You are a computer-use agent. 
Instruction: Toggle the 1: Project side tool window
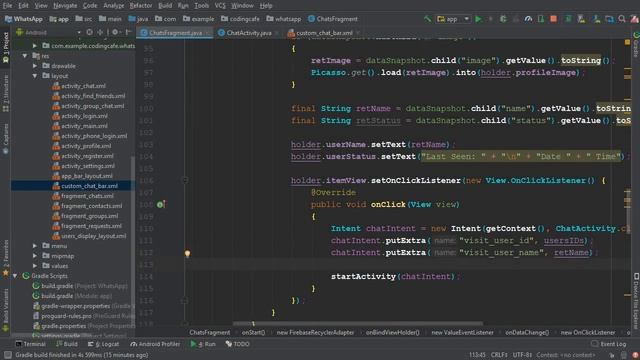click(5, 47)
